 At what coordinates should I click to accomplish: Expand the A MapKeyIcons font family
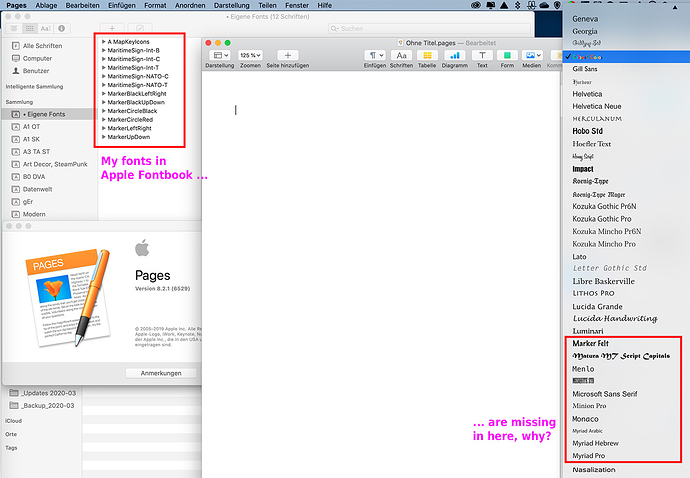103,42
